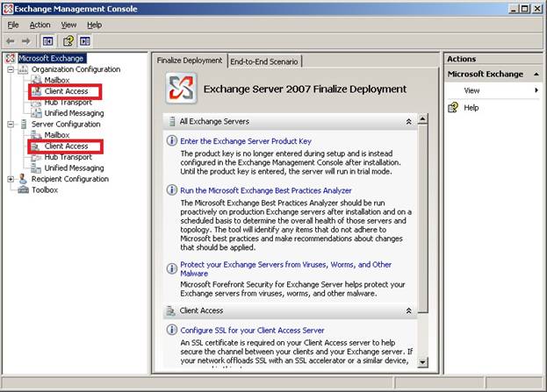Open the Help menu in menu bar
This screenshot has width=547, height=392.
pos(95,25)
